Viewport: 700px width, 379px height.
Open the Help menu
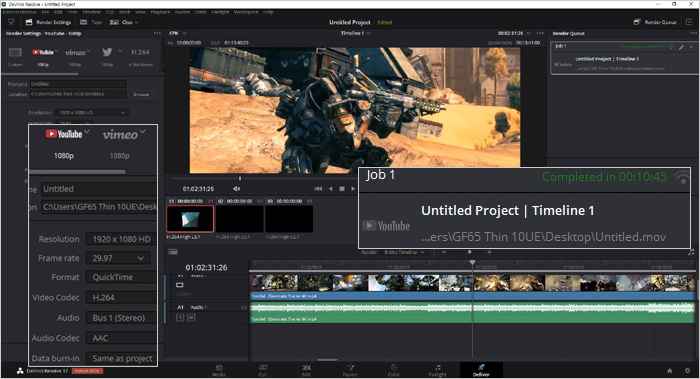(x=268, y=12)
